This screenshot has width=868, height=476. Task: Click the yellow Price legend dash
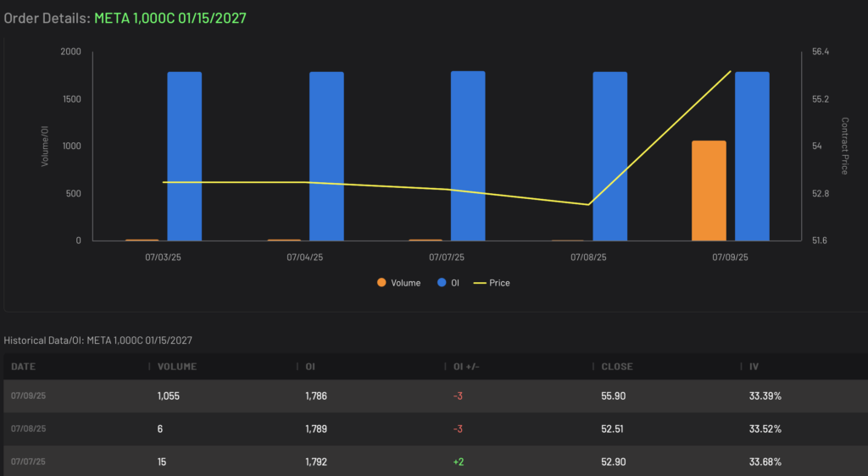point(480,283)
